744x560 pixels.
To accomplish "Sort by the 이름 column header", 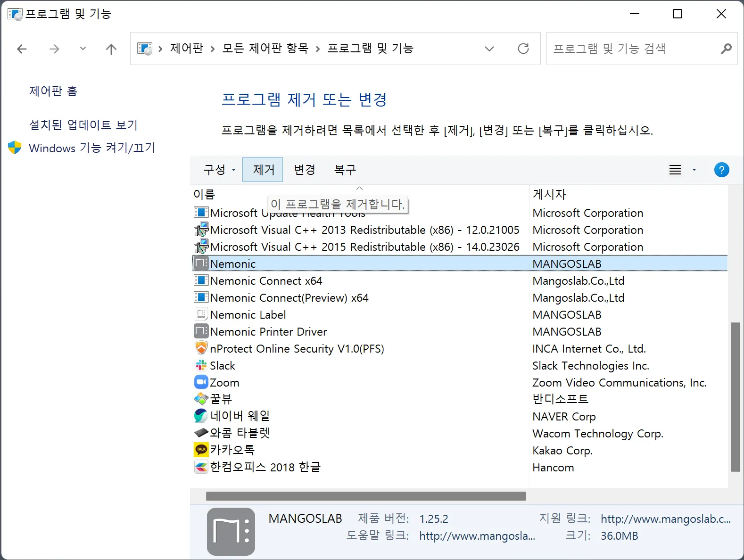I will (x=204, y=194).
